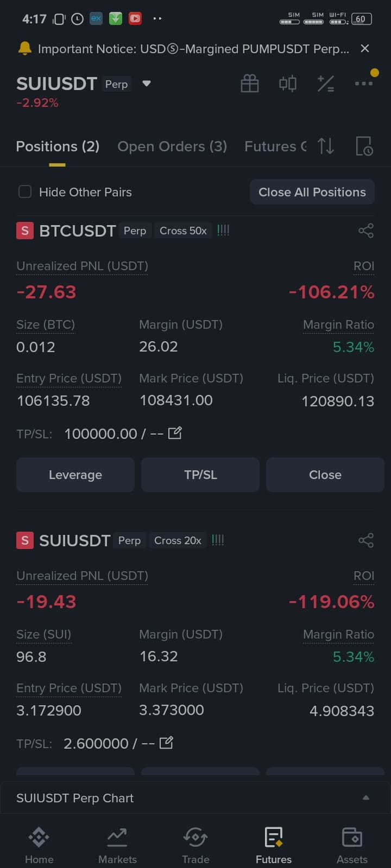391x868 pixels.
Task: Tap the sort arrows icon
Action: pyautogui.click(x=326, y=146)
